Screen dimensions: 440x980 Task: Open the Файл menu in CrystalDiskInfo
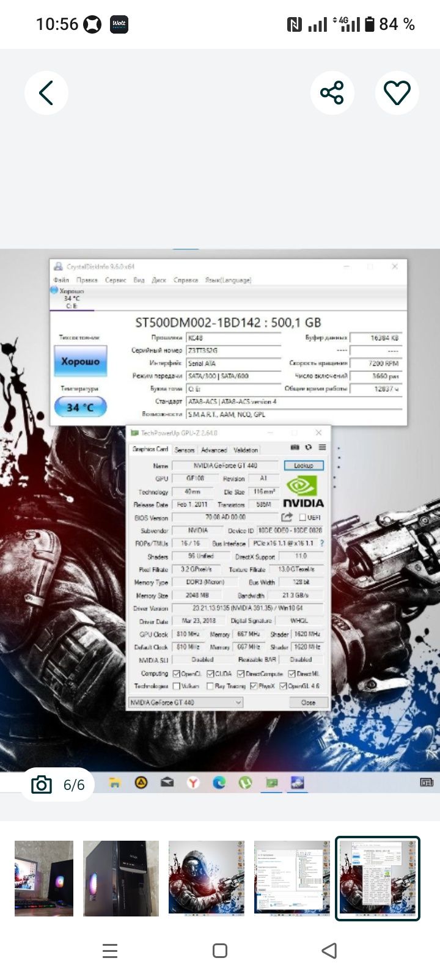coord(61,280)
